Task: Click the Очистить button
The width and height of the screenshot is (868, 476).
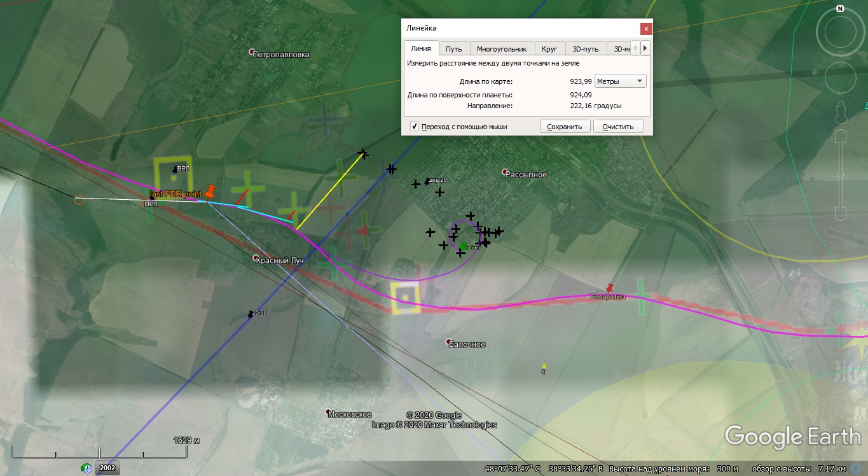Action: coord(619,127)
